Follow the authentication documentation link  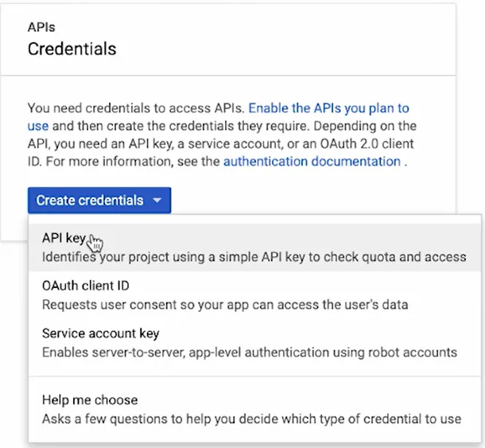[x=312, y=161]
